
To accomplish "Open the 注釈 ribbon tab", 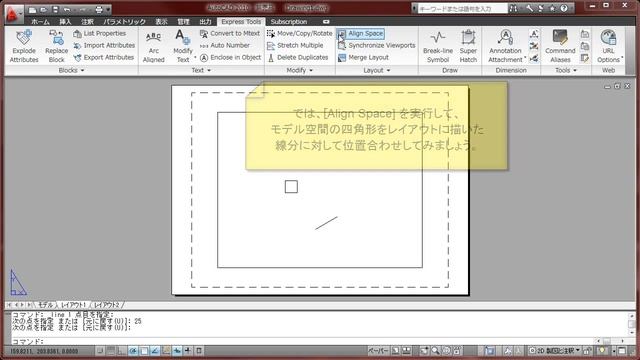I will [x=87, y=22].
